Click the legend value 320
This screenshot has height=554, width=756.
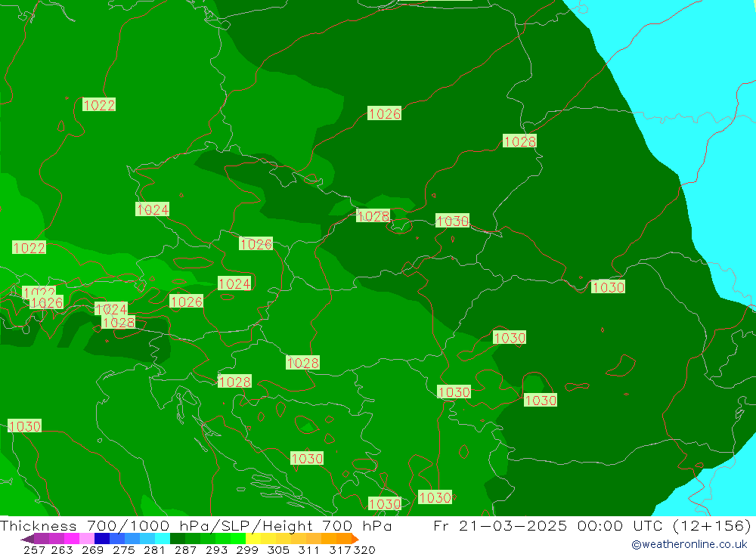(x=364, y=549)
